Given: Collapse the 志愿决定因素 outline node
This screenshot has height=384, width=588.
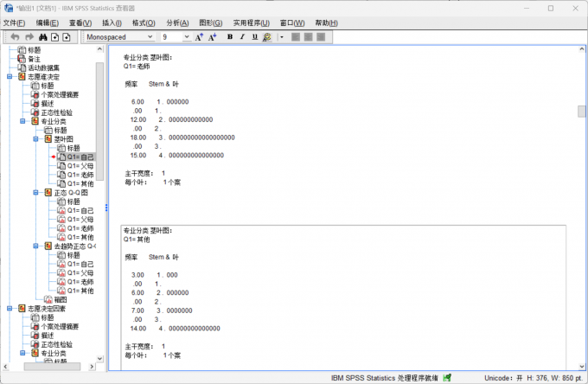Looking at the screenshot, I should click(10, 308).
